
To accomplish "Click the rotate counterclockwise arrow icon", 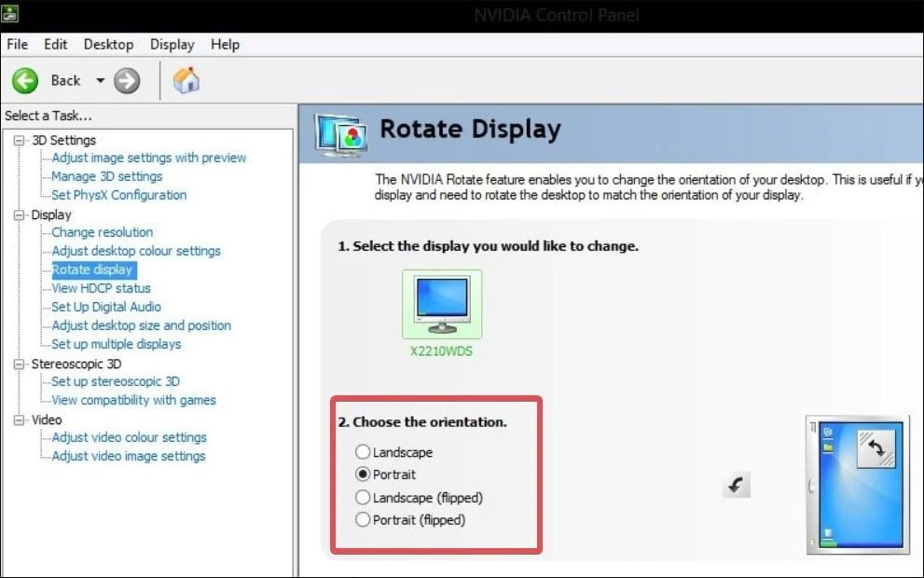I will tap(736, 485).
